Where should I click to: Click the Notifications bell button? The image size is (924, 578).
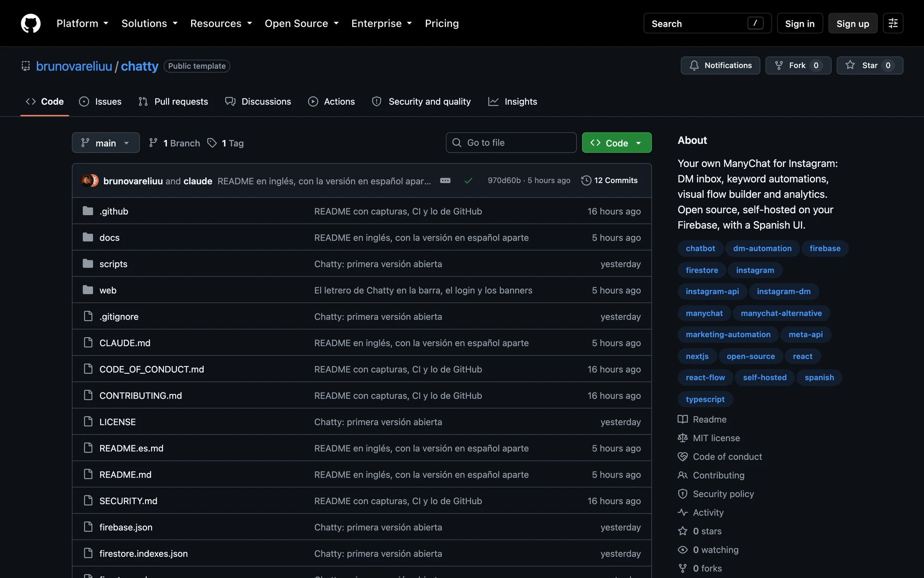[720, 65]
